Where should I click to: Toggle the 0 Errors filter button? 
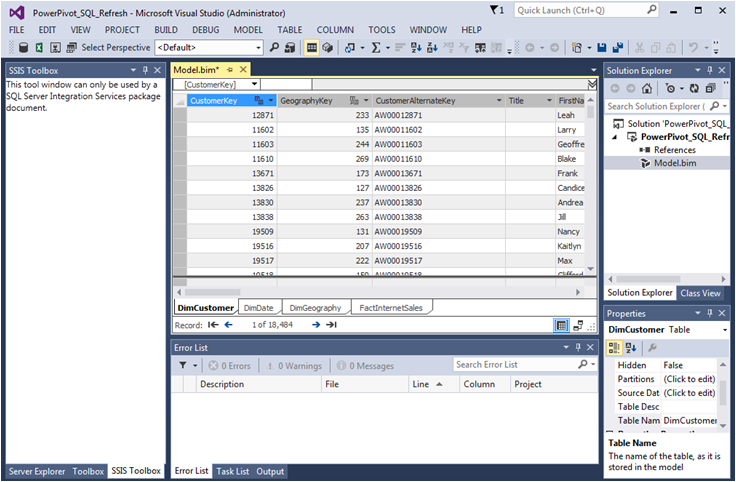tap(230, 366)
